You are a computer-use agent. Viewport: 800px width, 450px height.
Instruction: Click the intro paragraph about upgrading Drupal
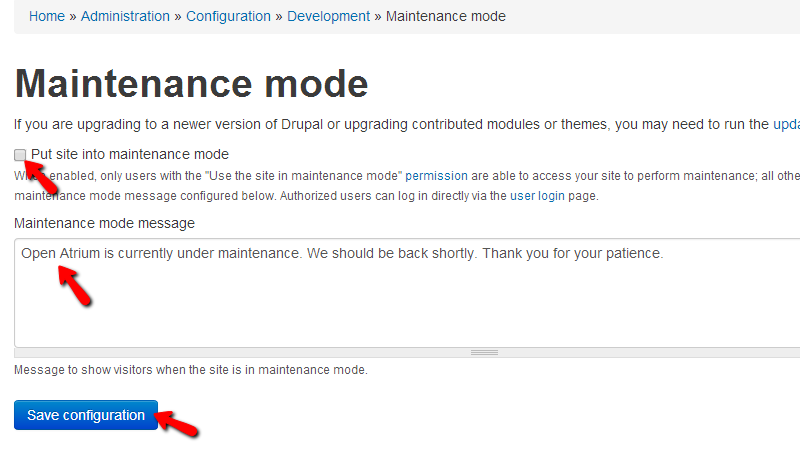(390, 124)
